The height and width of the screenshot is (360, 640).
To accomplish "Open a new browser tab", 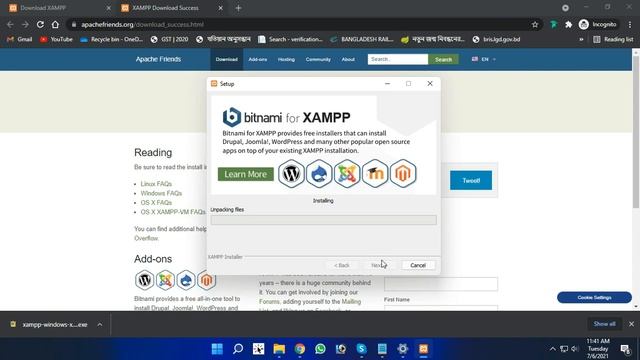I will pos(239,8).
